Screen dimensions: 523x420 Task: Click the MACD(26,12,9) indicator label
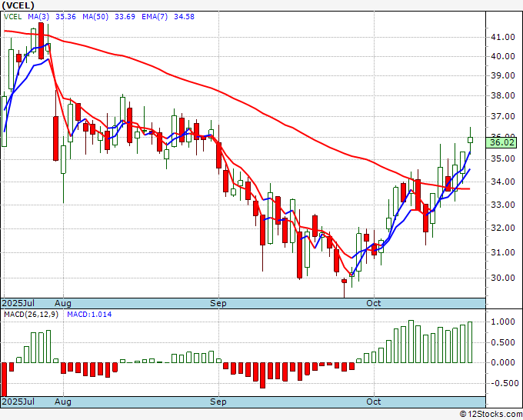click(x=31, y=315)
